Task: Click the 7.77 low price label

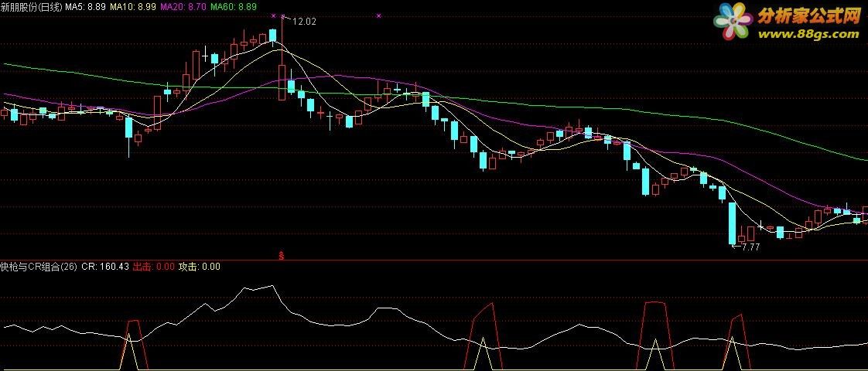Action: (x=750, y=247)
